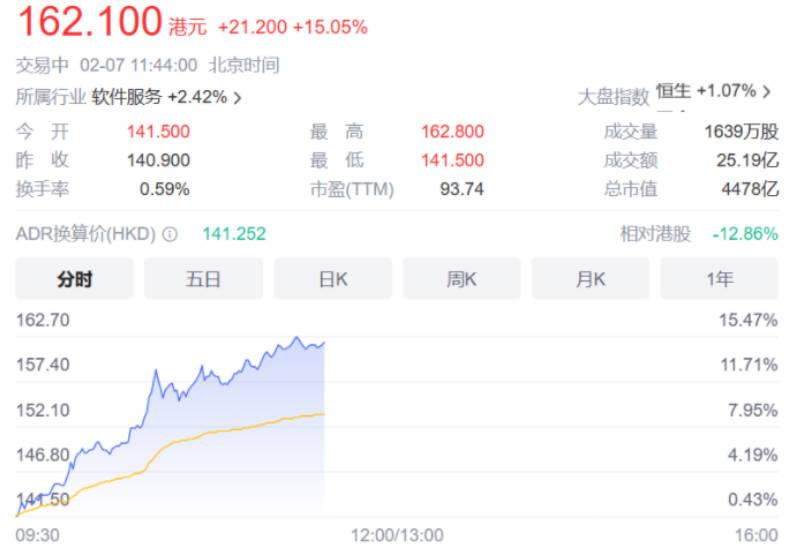
Task: Click the 相对港股 -12.86% value
Action: pyautogui.click(x=744, y=234)
